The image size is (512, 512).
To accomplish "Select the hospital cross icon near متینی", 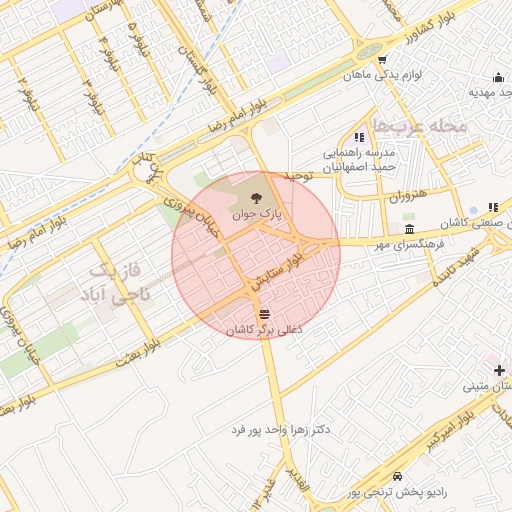I will pos(499,370).
